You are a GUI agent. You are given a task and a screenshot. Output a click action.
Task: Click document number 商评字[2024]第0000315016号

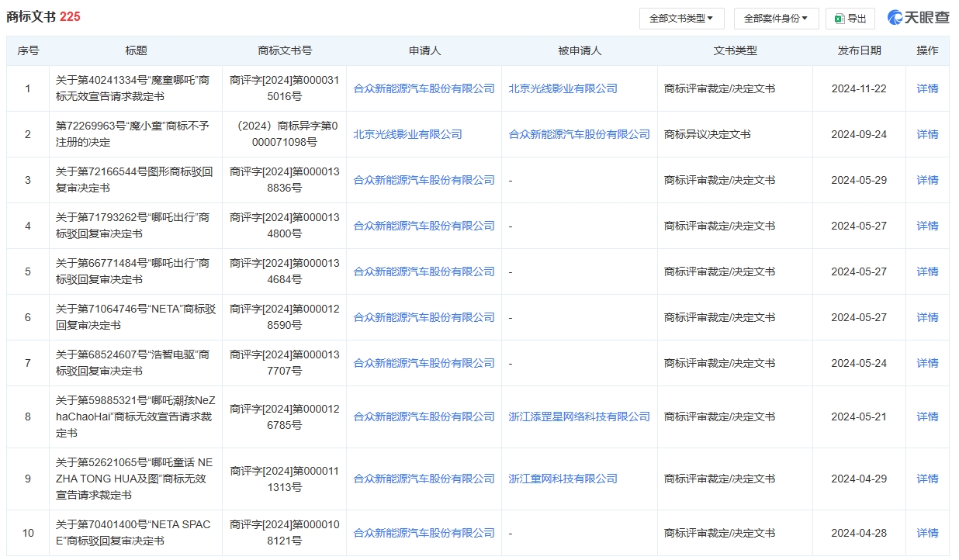[285, 88]
